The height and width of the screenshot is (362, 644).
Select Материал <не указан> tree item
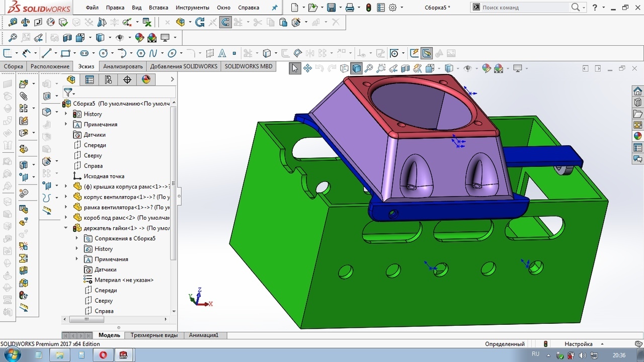coord(119,280)
